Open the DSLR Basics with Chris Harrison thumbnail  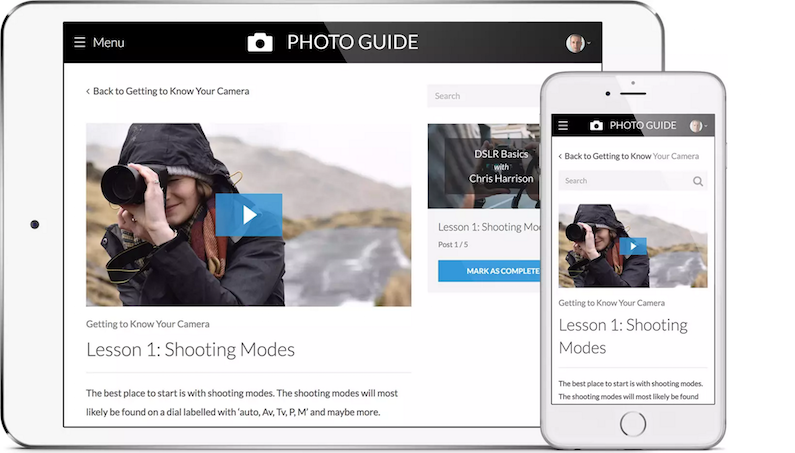484,166
